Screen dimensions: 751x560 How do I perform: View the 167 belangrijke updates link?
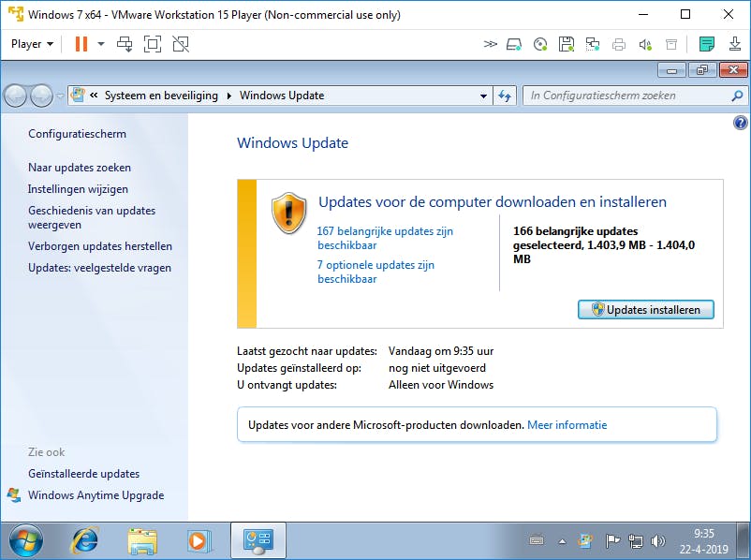click(x=385, y=238)
